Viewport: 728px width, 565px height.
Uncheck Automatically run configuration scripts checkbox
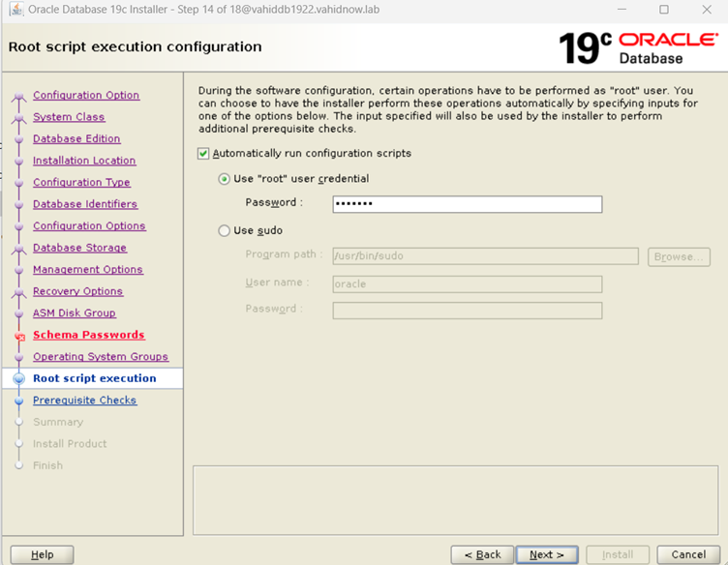pos(203,154)
